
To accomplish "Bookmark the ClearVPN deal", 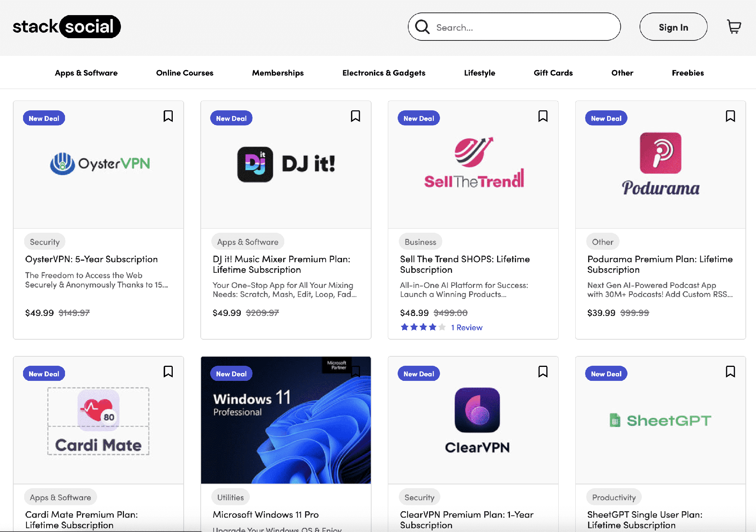I will pyautogui.click(x=543, y=371).
